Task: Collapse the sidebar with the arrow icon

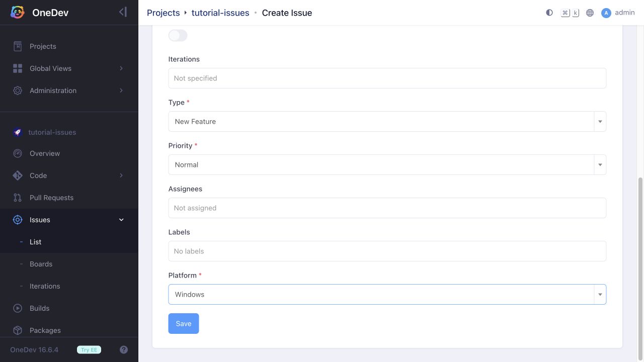Action: click(123, 12)
